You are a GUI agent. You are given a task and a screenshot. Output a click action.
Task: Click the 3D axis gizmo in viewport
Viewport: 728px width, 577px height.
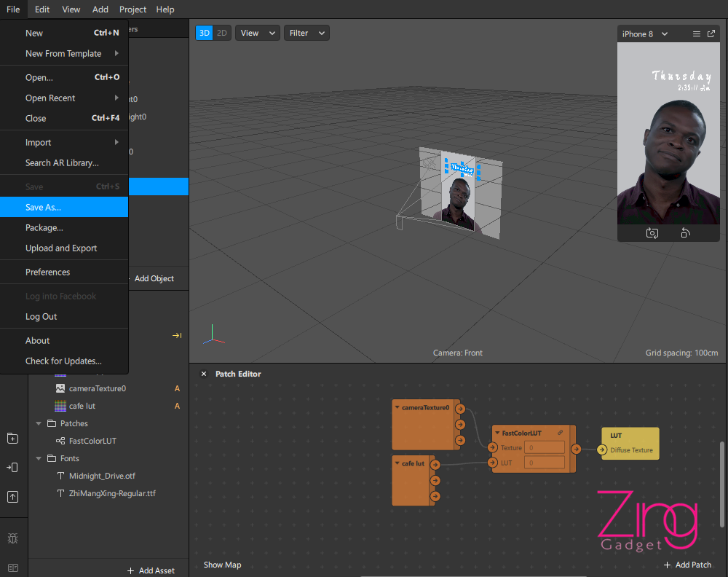pyautogui.click(x=213, y=335)
